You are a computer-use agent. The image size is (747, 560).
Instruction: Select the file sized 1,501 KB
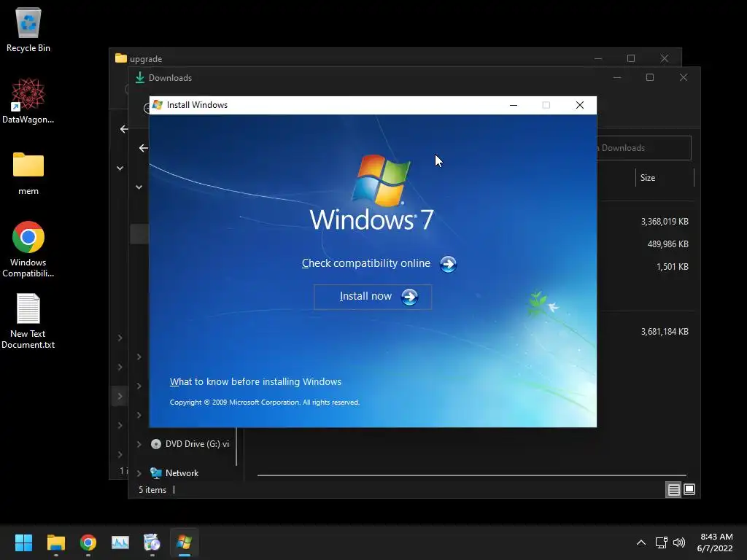[x=672, y=267]
